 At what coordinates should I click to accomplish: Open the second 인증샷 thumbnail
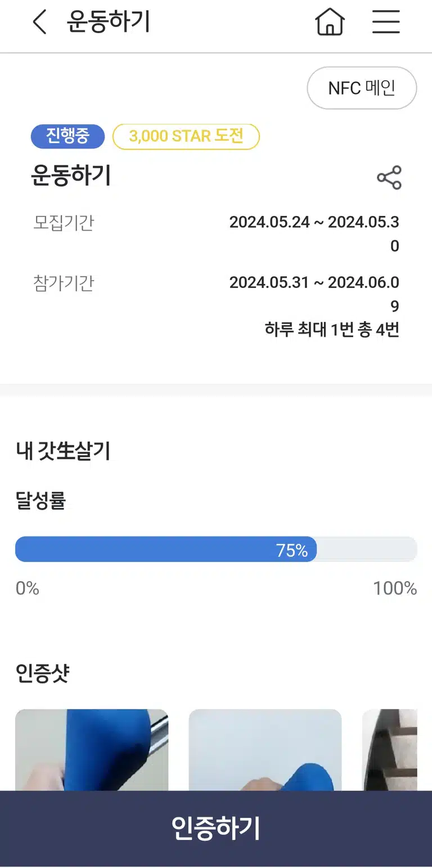click(x=265, y=750)
